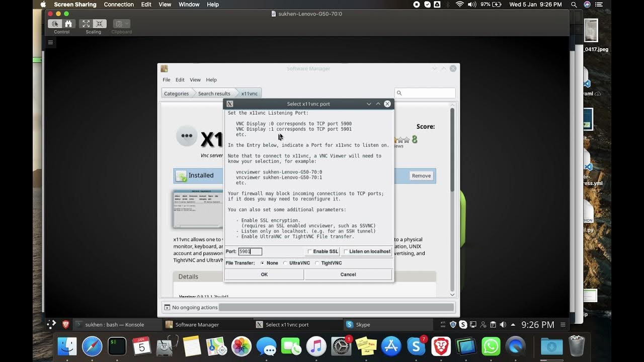The image size is (644, 362).
Task: Open Help menu in Software Manager
Action: tap(211, 79)
